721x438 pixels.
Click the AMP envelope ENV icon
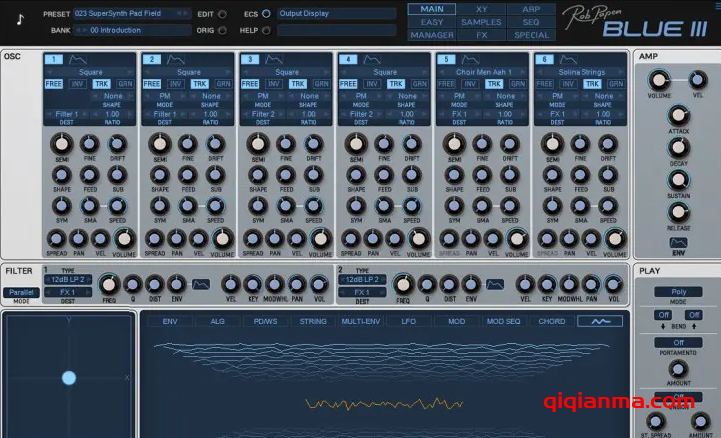tap(678, 243)
